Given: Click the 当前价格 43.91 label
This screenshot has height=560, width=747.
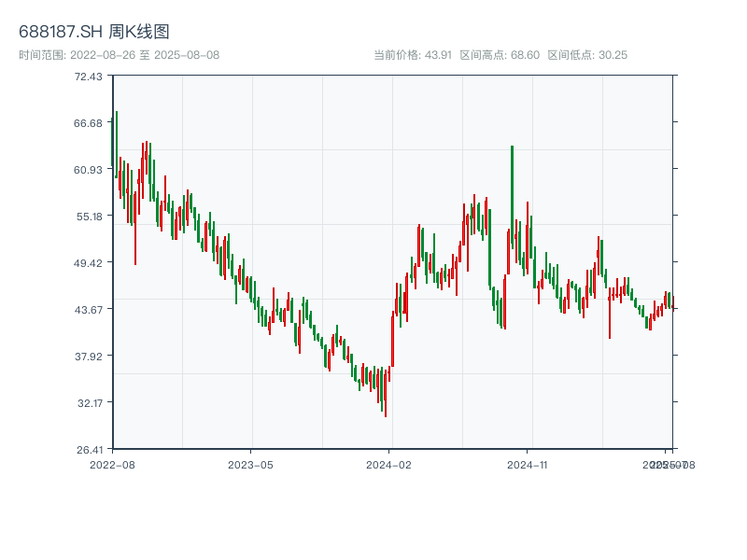Looking at the screenshot, I should (412, 55).
